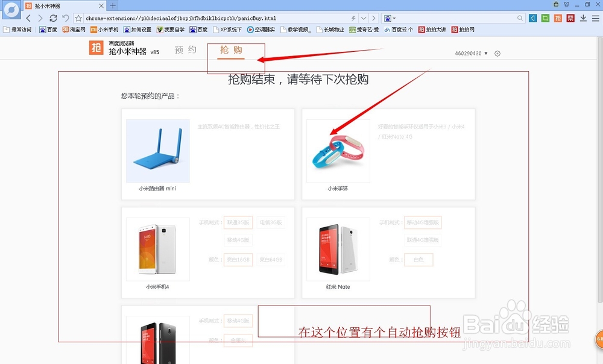Viewport: 603px width, 364px height.
Task: Choose the 白色 color for 红米 Note
Action: [418, 260]
